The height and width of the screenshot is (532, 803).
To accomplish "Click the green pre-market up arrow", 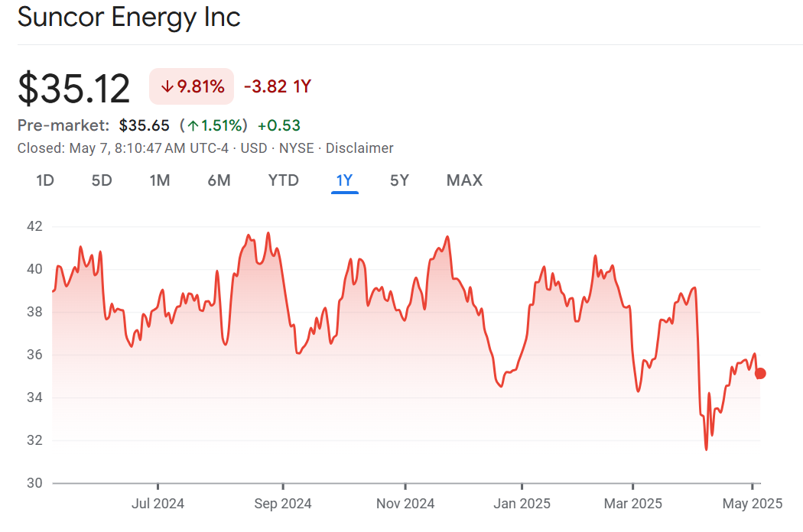I will tap(193, 125).
